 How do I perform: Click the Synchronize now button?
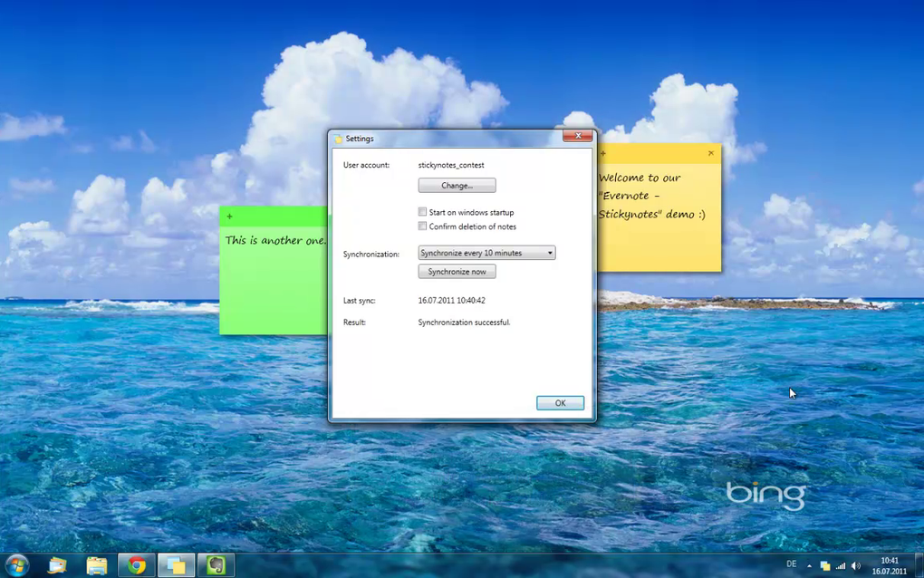[457, 272]
